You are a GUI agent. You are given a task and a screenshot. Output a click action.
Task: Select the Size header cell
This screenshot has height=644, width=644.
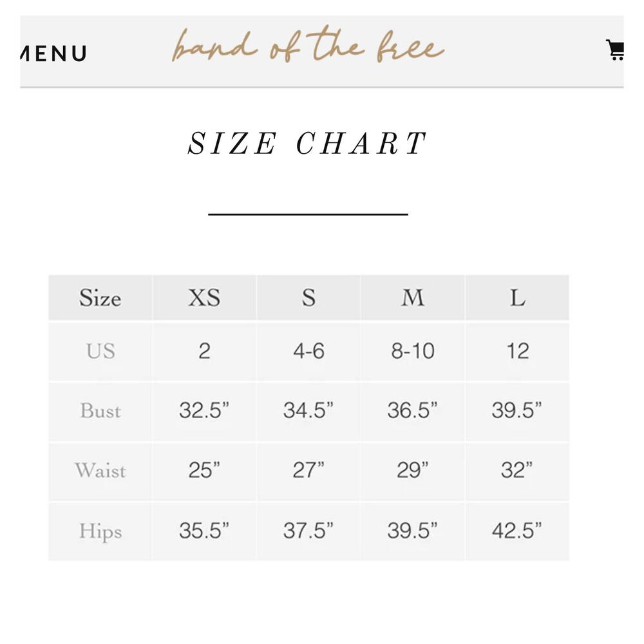[100, 298]
